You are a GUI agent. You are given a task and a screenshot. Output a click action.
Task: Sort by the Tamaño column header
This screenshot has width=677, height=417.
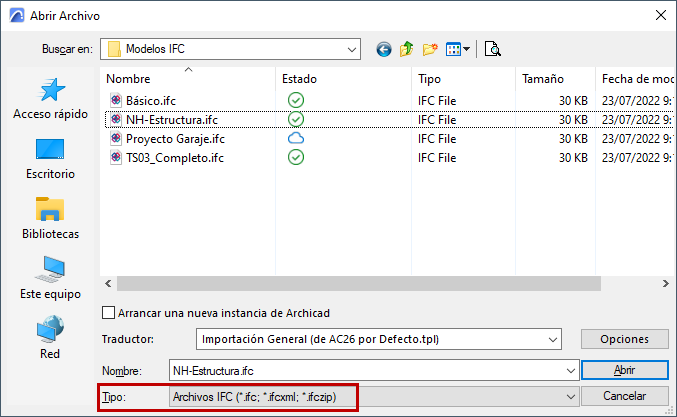[x=543, y=79]
